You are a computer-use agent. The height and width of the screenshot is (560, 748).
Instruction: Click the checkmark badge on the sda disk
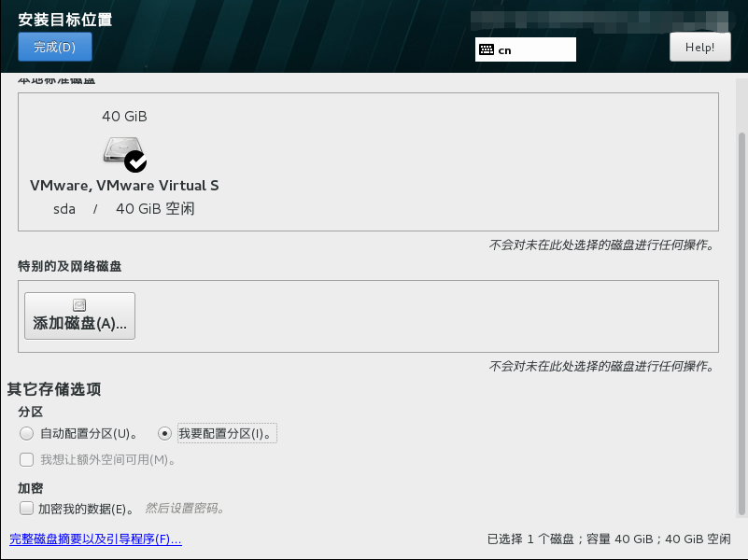(x=135, y=161)
